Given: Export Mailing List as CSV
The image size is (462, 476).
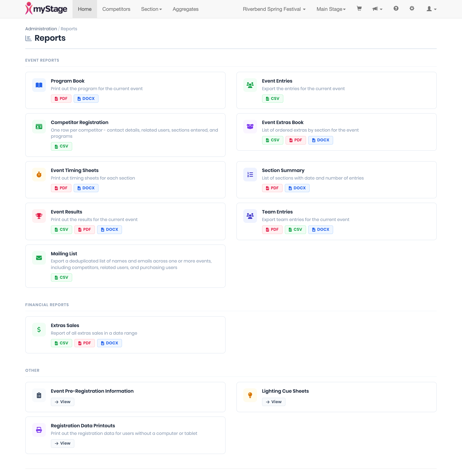Looking at the screenshot, I should pyautogui.click(x=62, y=277).
